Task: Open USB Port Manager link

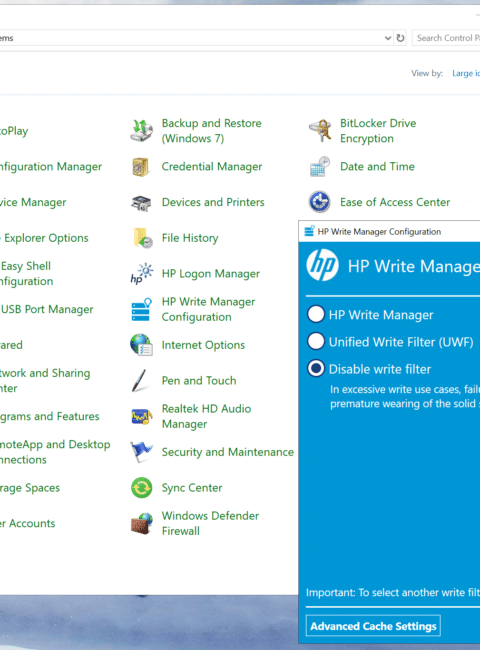Action: tap(46, 309)
